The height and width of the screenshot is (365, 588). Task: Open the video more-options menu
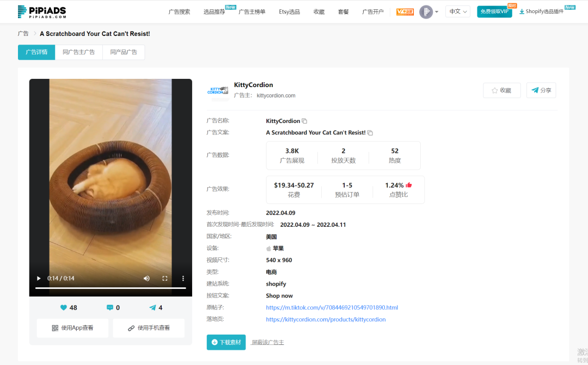(x=183, y=279)
